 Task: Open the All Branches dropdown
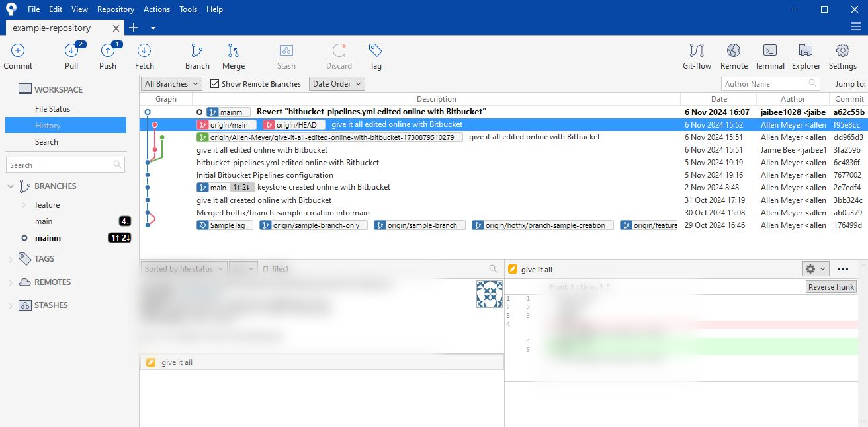(x=171, y=84)
